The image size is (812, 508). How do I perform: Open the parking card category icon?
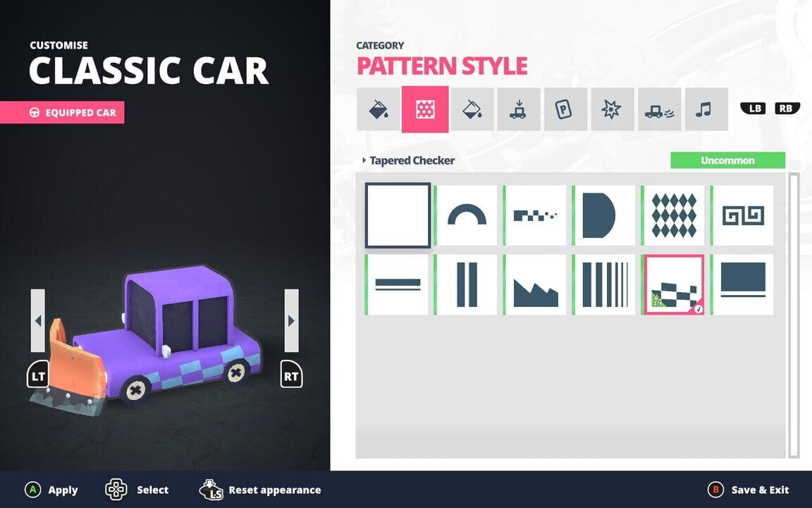(565, 109)
